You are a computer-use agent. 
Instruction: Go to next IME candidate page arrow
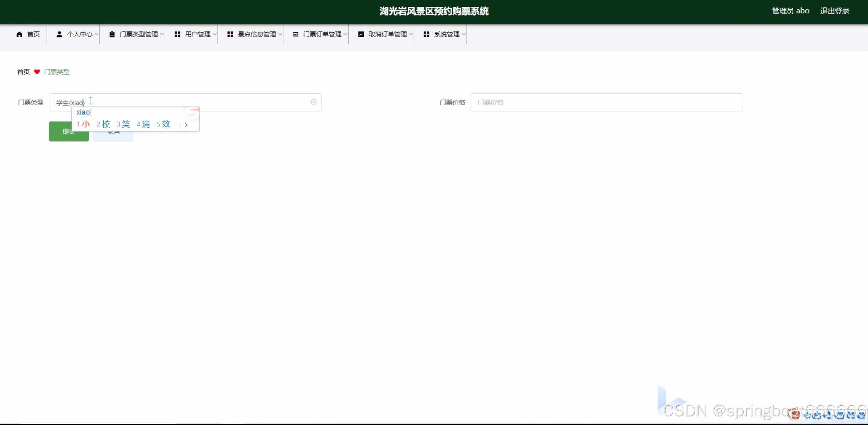186,125
